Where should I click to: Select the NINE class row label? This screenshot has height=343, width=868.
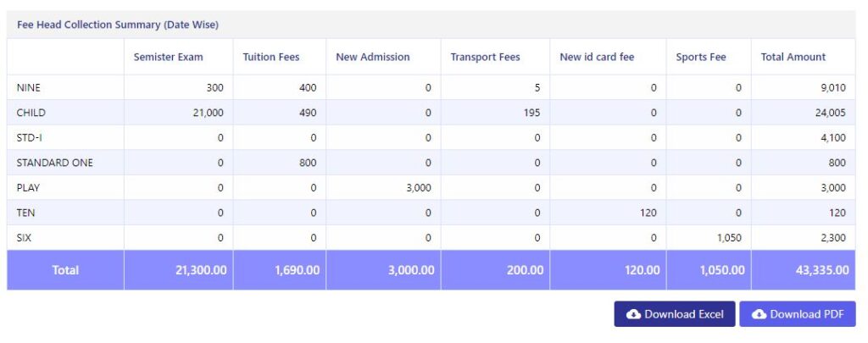pos(29,87)
